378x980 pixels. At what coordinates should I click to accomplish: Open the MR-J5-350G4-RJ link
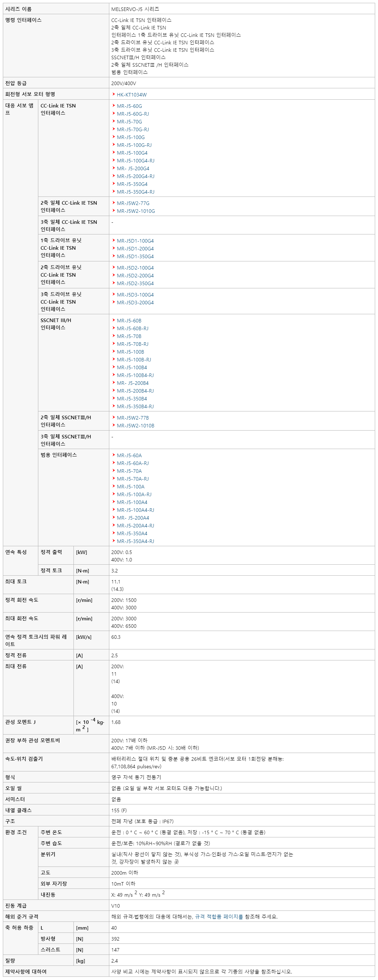(x=136, y=192)
